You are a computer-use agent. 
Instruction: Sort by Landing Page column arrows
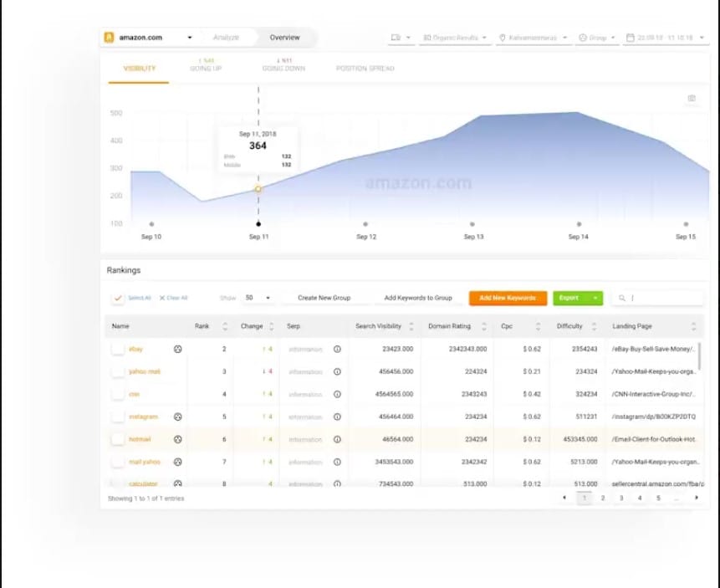pos(693,326)
